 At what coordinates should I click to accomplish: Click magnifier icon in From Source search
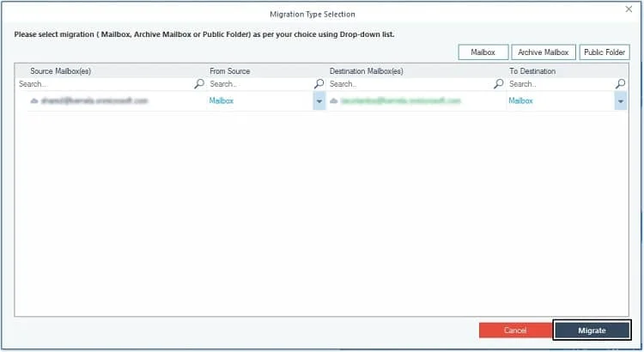(319, 84)
